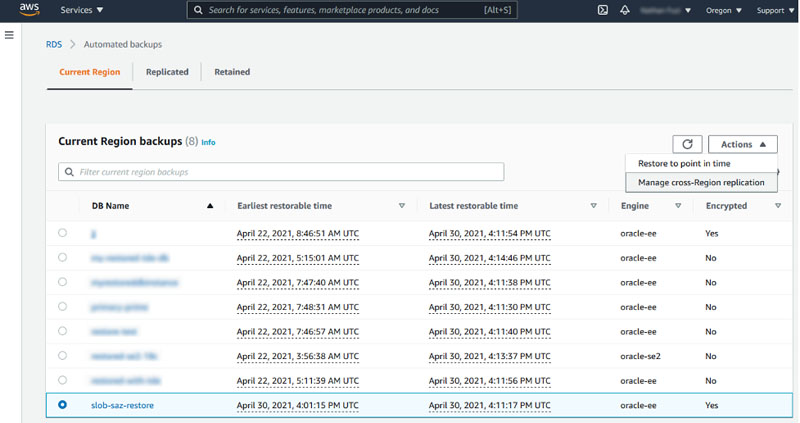Toggle the hamburger side navigation menu
Viewport: 800px width, 423px height.
click(x=9, y=35)
